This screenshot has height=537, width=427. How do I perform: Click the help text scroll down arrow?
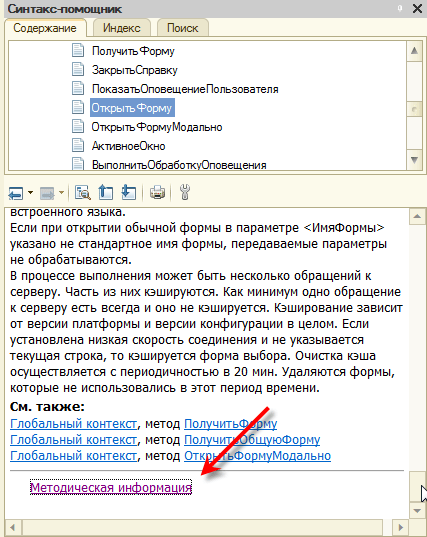417,511
